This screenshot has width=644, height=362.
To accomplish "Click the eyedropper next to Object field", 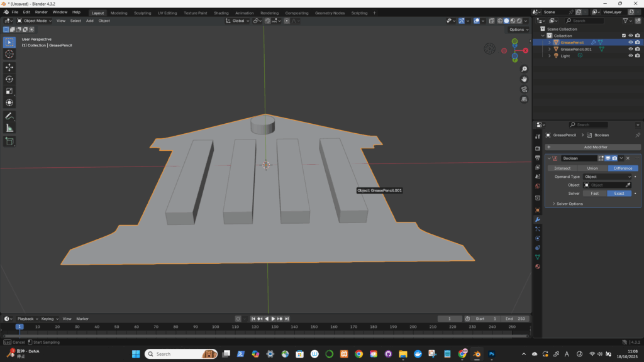I will 628,185.
